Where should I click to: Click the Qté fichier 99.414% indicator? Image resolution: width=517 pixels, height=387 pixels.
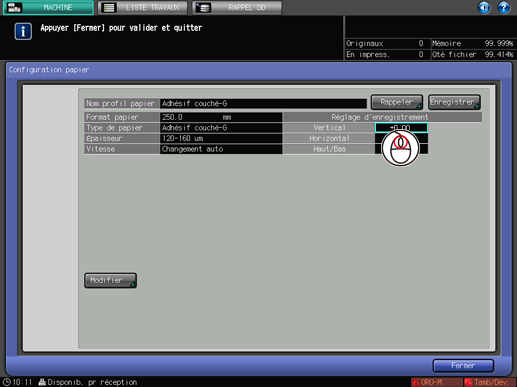tap(473, 54)
